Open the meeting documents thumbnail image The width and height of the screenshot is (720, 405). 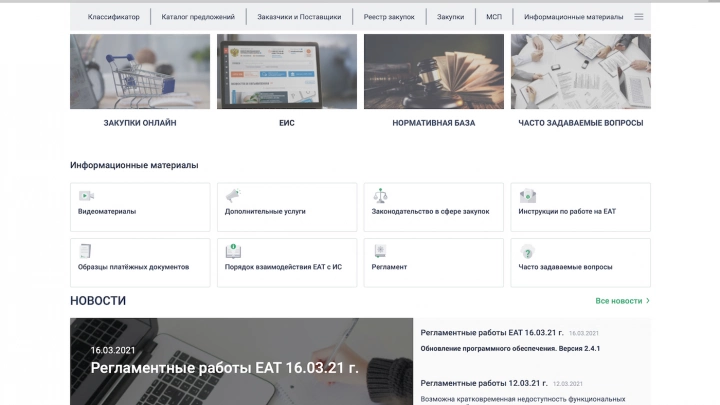click(x=581, y=71)
